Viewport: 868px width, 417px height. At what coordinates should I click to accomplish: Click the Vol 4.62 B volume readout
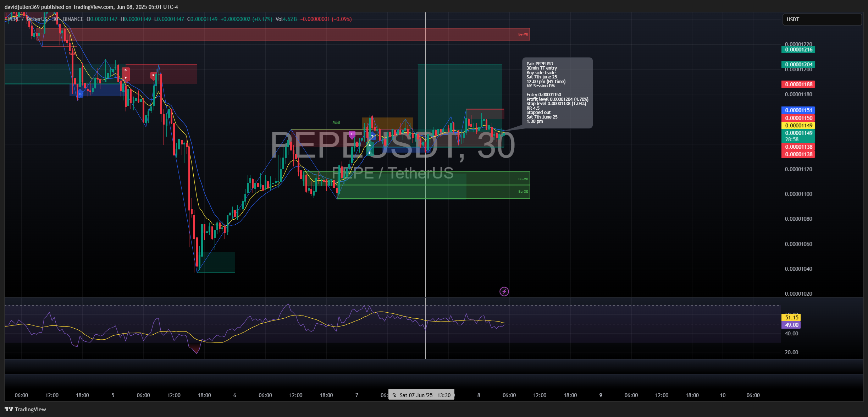click(x=286, y=19)
